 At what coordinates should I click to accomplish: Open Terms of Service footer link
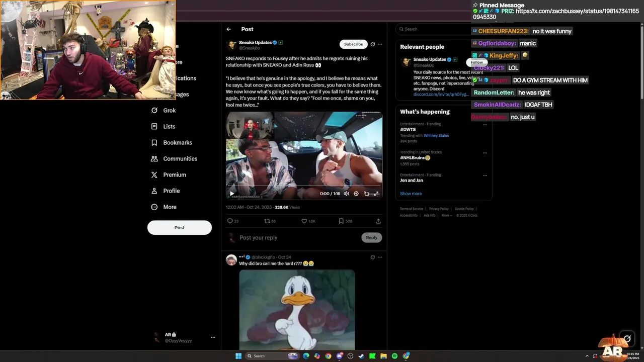click(x=412, y=209)
